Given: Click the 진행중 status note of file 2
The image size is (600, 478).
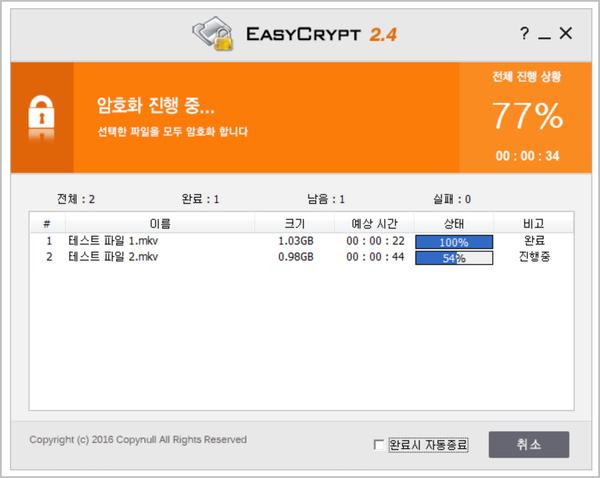Looking at the screenshot, I should click(534, 256).
